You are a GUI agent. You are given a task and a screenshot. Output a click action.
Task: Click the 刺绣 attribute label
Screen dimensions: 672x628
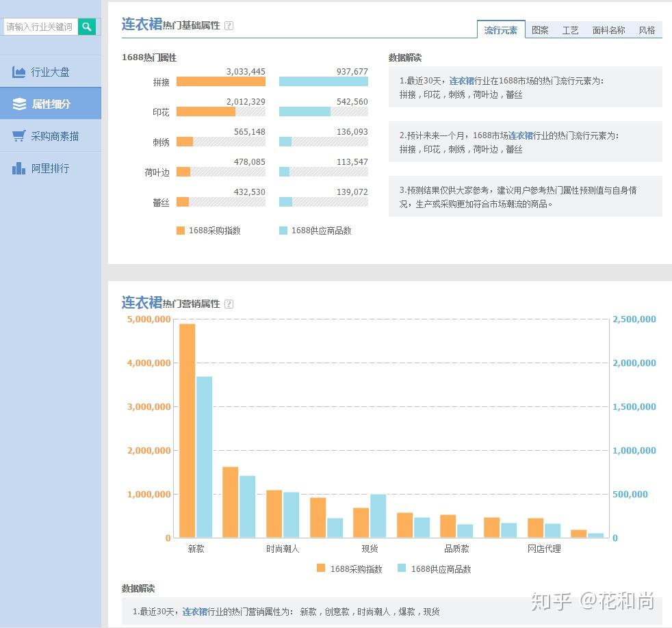tap(161, 142)
